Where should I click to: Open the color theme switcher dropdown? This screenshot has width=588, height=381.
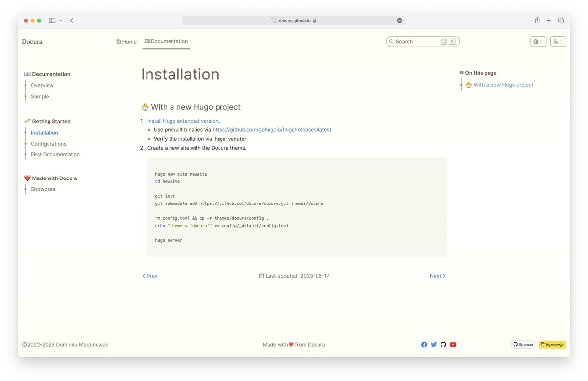pyautogui.click(x=538, y=42)
